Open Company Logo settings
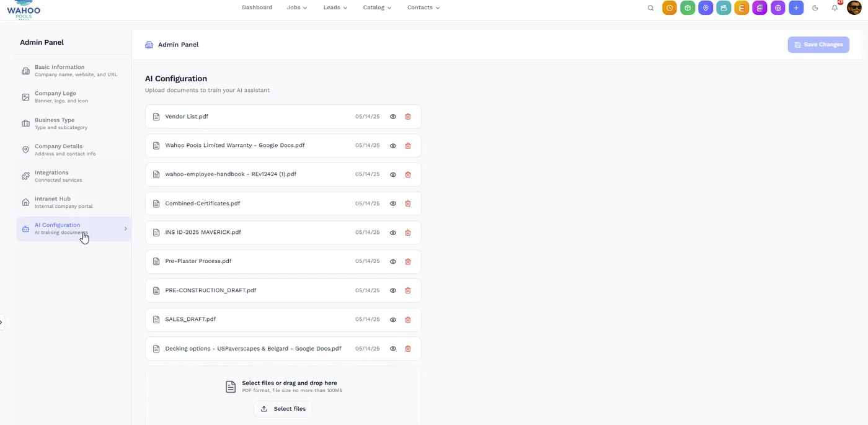This screenshot has width=868, height=425. coord(73,97)
